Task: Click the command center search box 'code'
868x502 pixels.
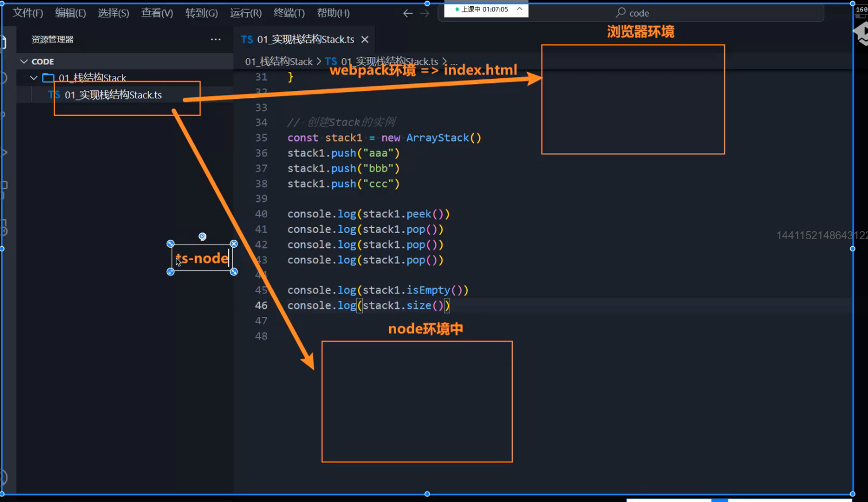Action: click(x=631, y=13)
